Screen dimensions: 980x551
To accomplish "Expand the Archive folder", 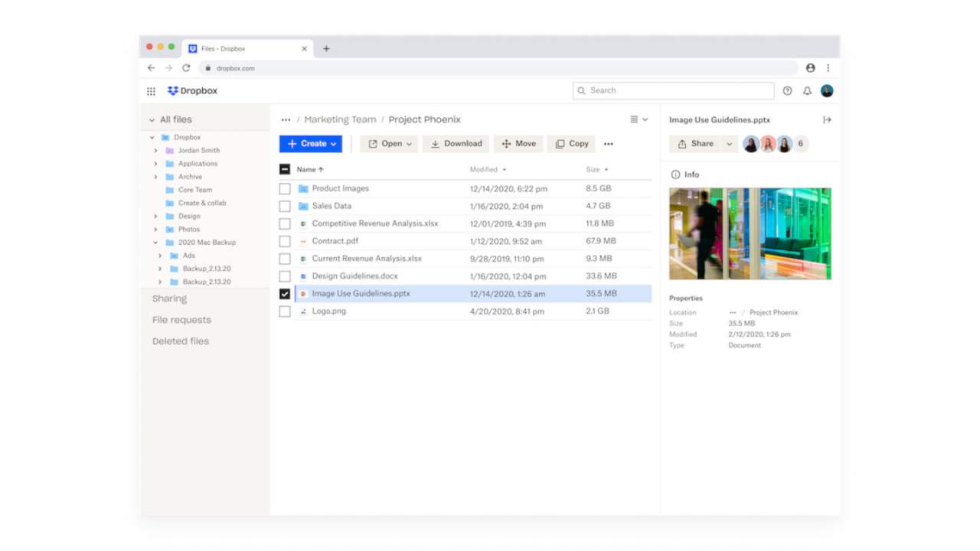I will pyautogui.click(x=156, y=177).
